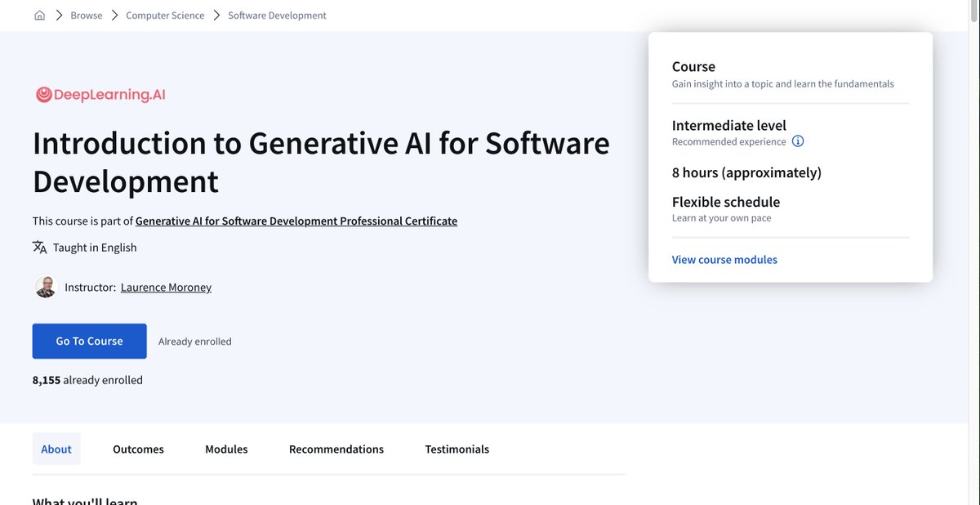Open the Testimonials tab
The width and height of the screenshot is (980, 505).
[x=457, y=449]
